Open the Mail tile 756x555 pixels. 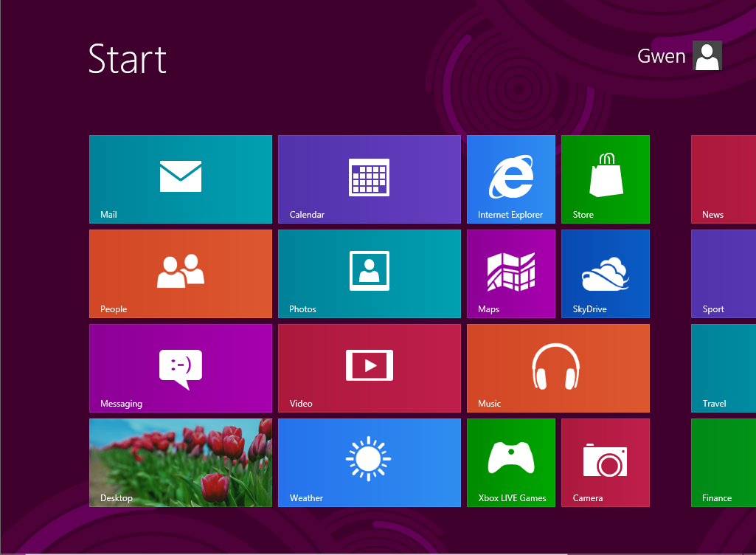pos(181,179)
